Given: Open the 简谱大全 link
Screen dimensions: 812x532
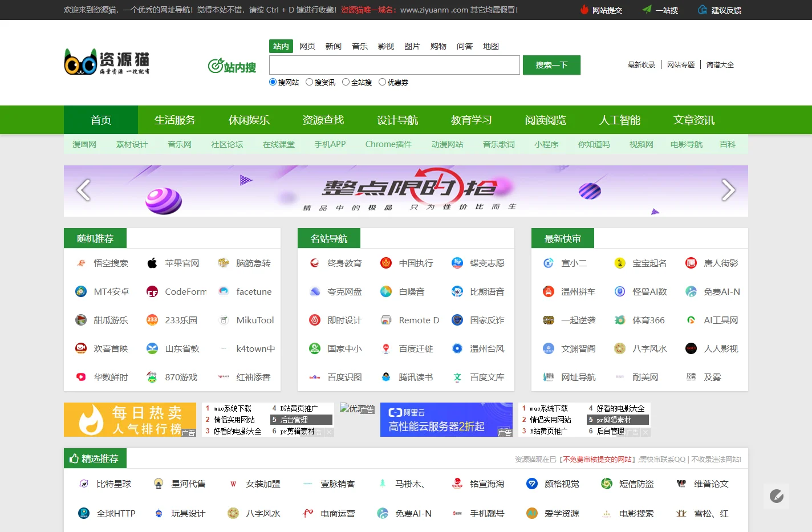Looking at the screenshot, I should tap(720, 65).
